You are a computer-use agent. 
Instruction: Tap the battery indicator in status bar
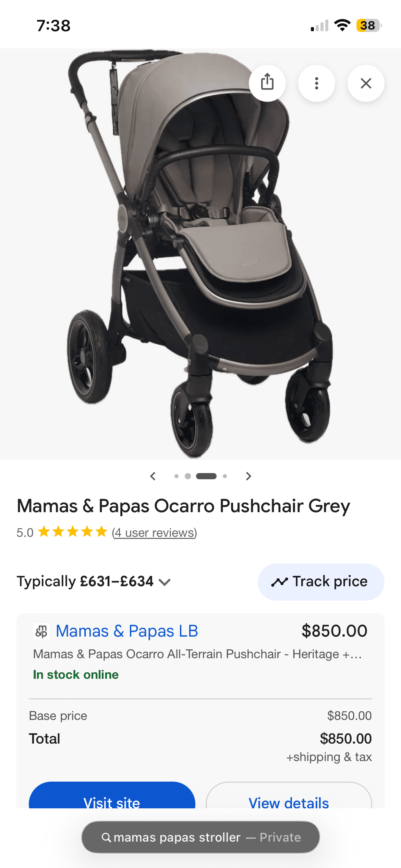pyautogui.click(x=369, y=25)
